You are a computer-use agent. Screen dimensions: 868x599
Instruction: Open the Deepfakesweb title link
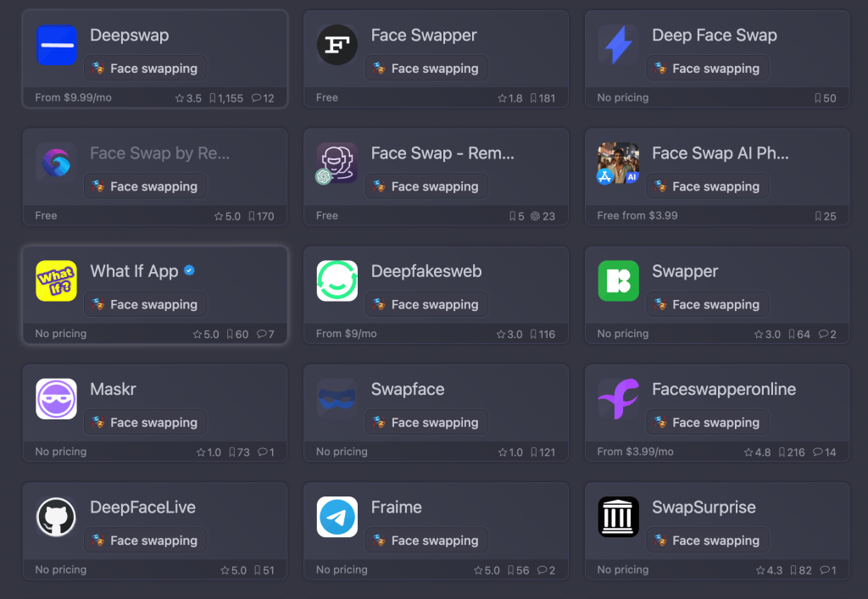coord(426,272)
